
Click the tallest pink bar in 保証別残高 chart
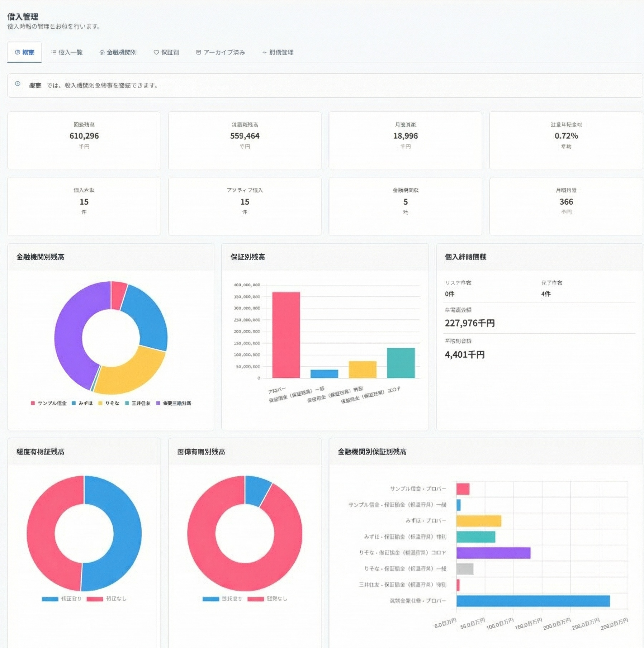[x=286, y=335]
